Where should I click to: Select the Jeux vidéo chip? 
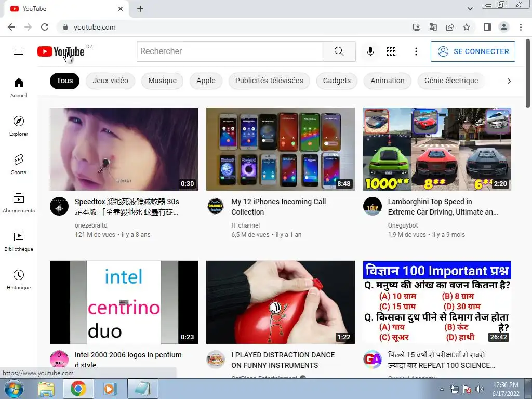click(110, 81)
